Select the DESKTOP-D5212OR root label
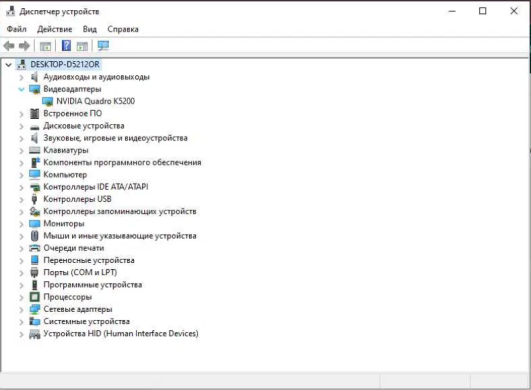 [65, 64]
